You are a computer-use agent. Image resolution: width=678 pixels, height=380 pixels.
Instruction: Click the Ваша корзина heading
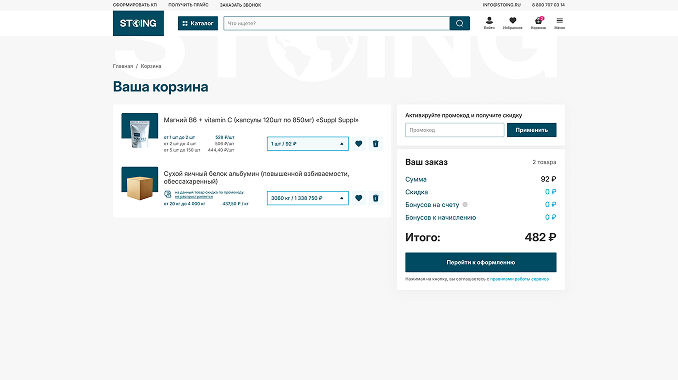[160, 87]
